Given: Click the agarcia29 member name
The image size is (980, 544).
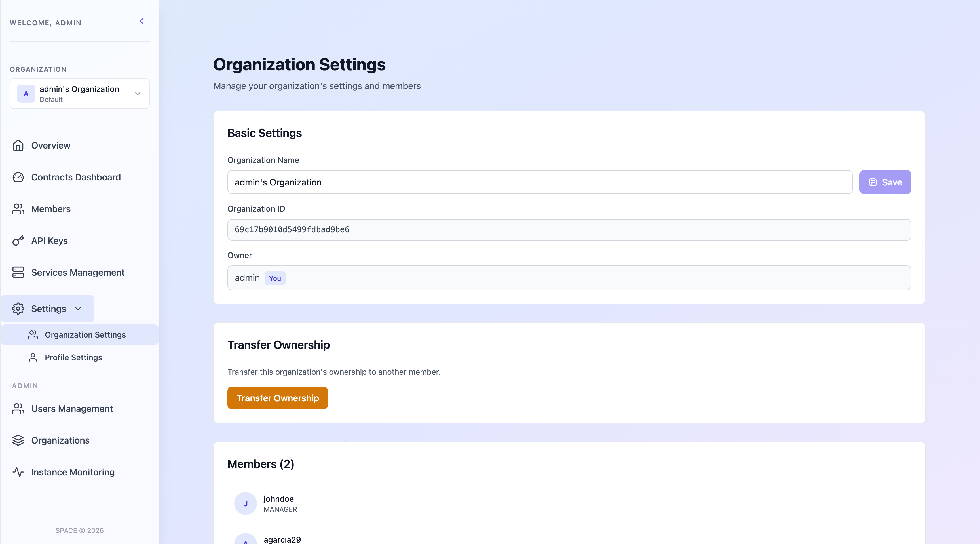Looking at the screenshot, I should 282,539.
